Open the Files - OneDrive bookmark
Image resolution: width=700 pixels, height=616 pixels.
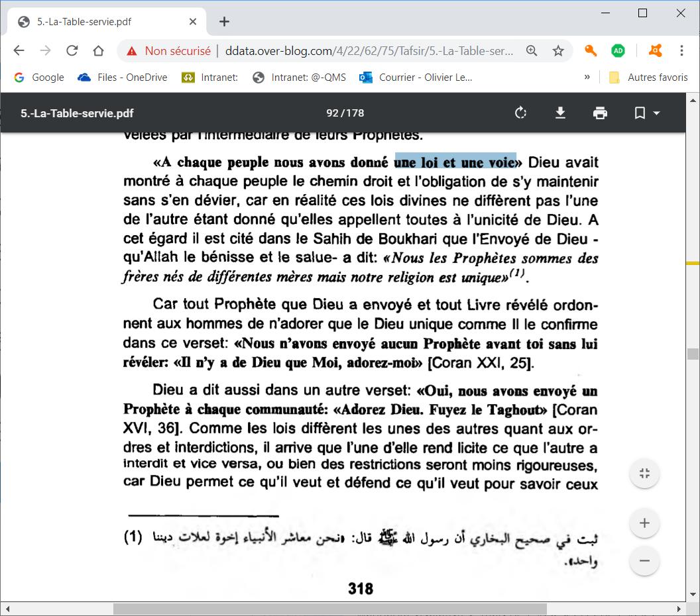[x=123, y=77]
